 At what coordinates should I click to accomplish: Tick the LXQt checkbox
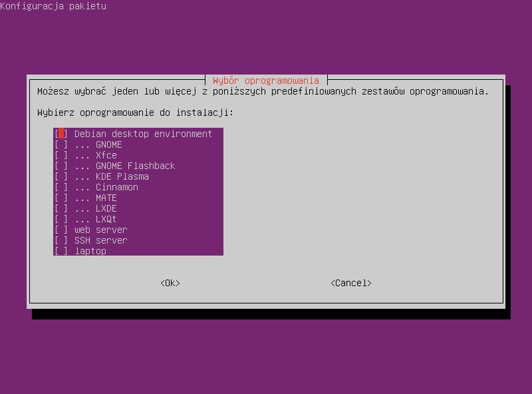pyautogui.click(x=61, y=219)
